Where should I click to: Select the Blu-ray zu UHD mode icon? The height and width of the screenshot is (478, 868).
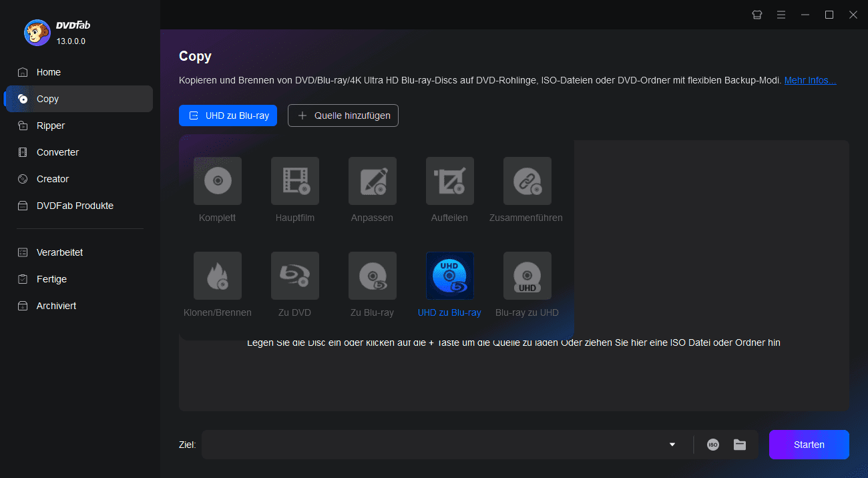click(x=527, y=276)
